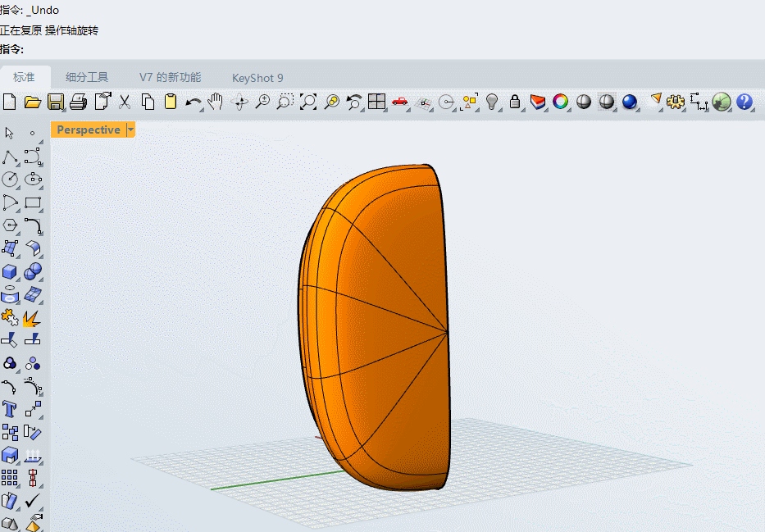Paste from clipboard icon
The height and width of the screenshot is (532, 765).
tap(171, 102)
